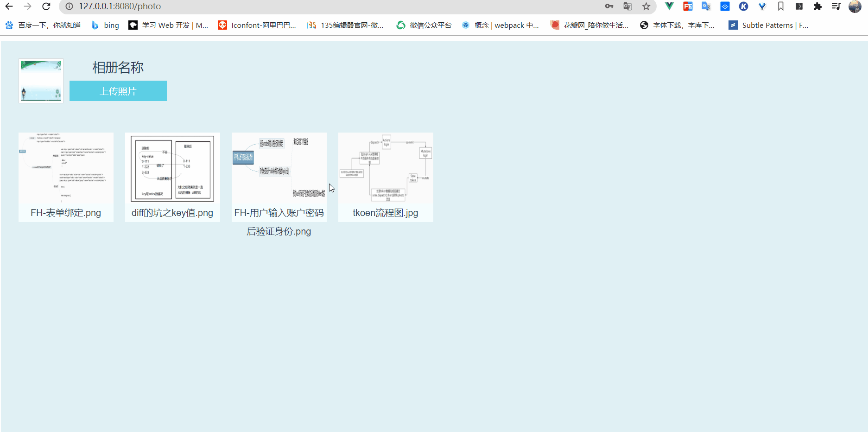Open the 微信公众平台 bookmark
The width and height of the screenshot is (868, 432).
pos(424,25)
